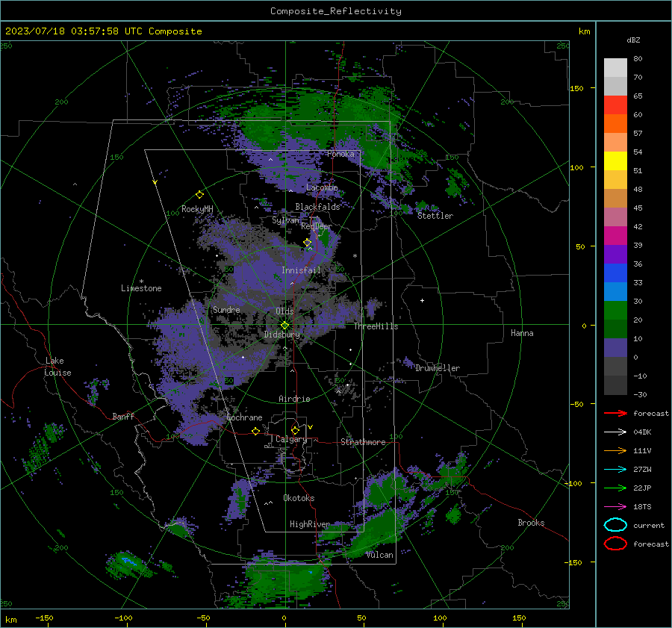Image resolution: width=672 pixels, height=628 pixels.
Task: Click the Drumheller town label
Action: 438,368
